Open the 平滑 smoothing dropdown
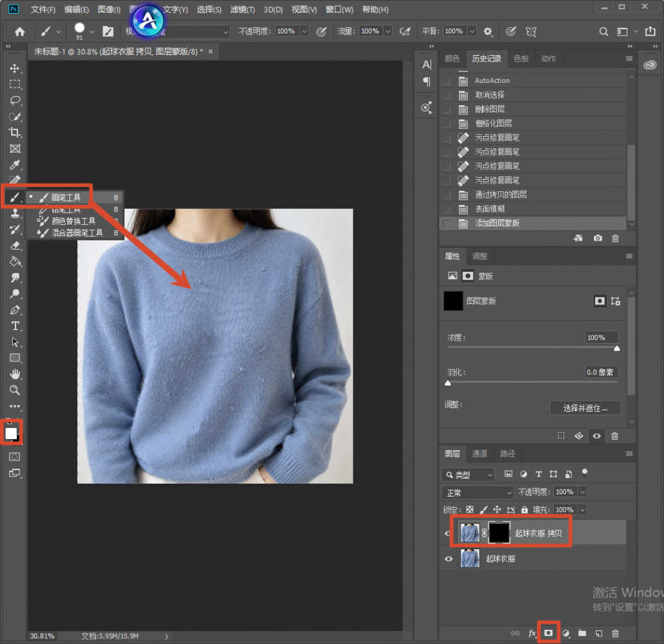Screen dimensions: 664x644 pyautogui.click(x=472, y=31)
